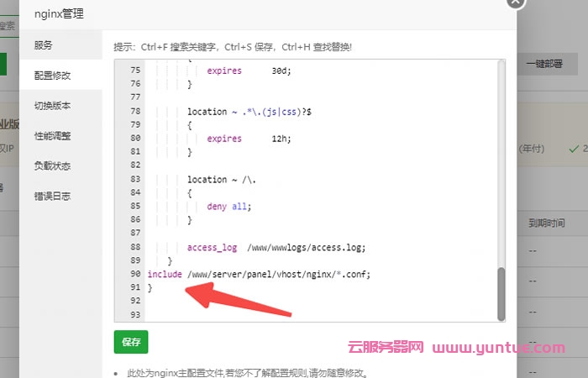Select the 配置修改 tab
Screen dimensions: 588x378
point(52,76)
